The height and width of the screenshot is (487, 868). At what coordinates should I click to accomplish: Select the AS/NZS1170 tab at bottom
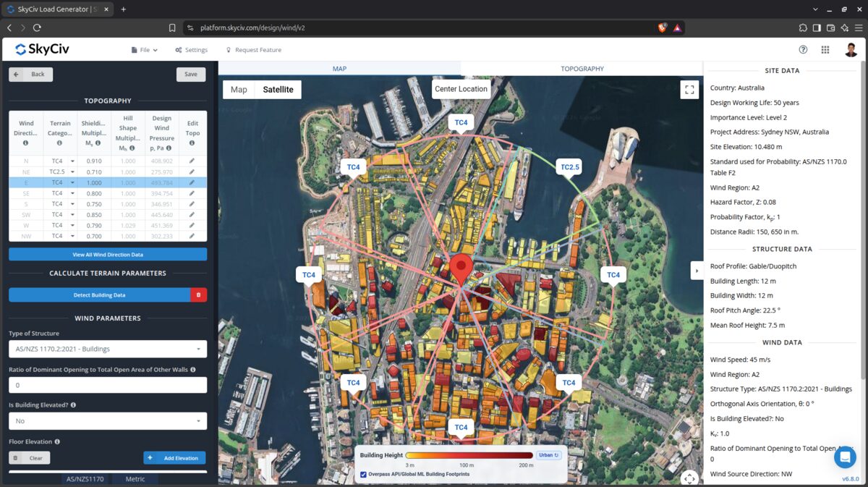click(85, 479)
